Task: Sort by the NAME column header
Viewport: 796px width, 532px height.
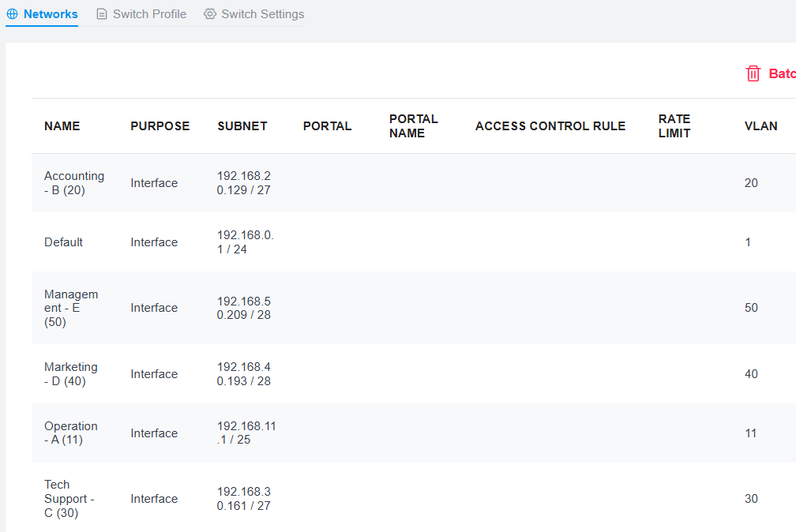Action: coord(62,126)
